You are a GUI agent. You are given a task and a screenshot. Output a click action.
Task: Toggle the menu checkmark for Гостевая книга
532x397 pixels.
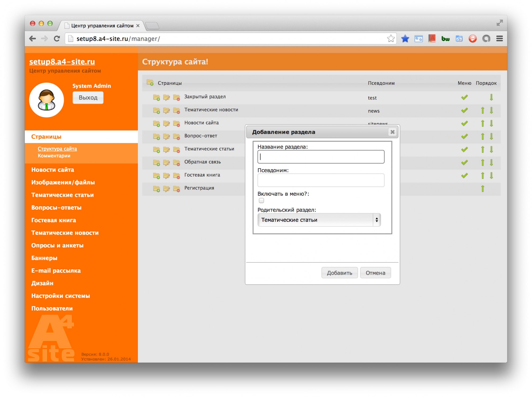click(464, 175)
